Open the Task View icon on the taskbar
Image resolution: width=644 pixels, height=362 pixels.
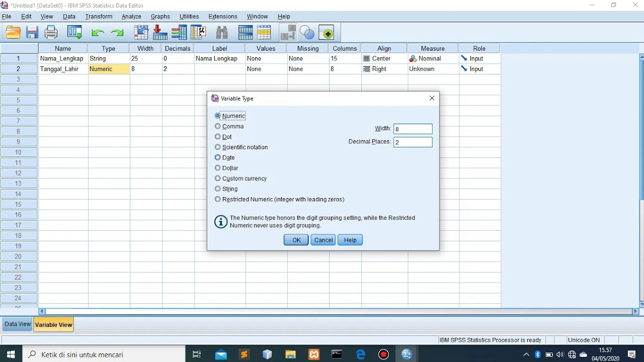click(197, 354)
